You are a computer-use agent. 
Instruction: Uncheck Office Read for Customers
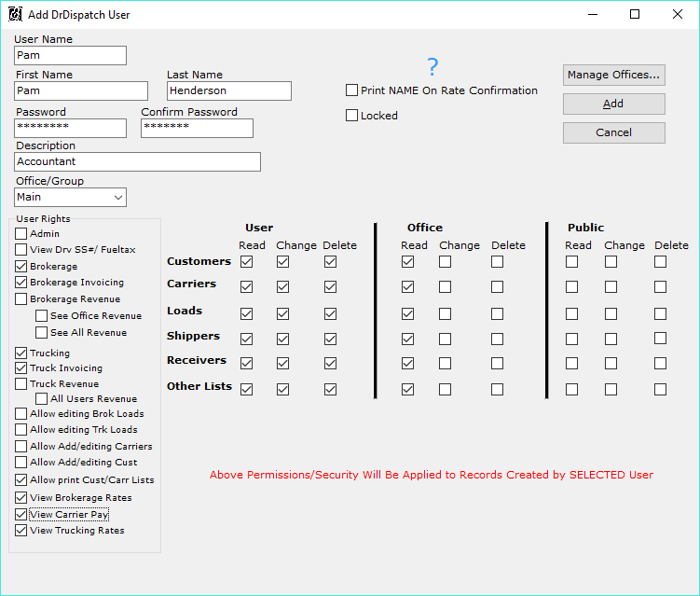coord(407,261)
